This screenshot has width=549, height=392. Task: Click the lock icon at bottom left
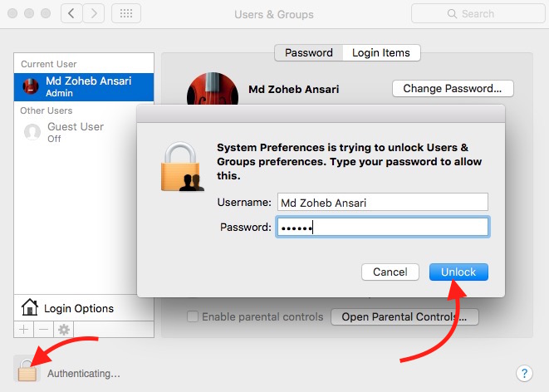(27, 370)
